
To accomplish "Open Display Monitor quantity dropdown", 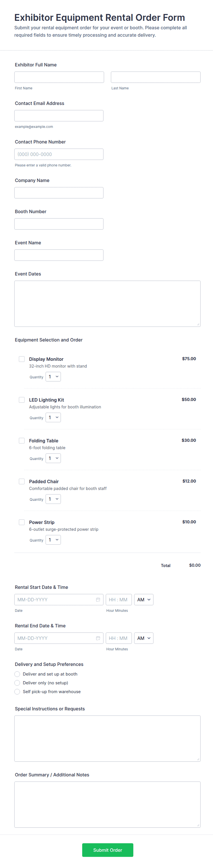I will coord(53,377).
